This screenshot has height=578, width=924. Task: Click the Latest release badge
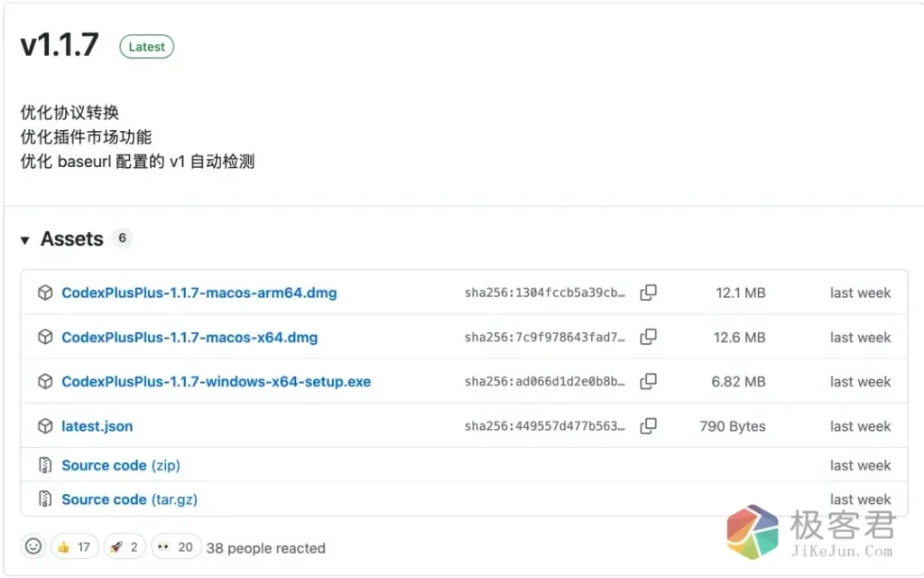tap(147, 47)
